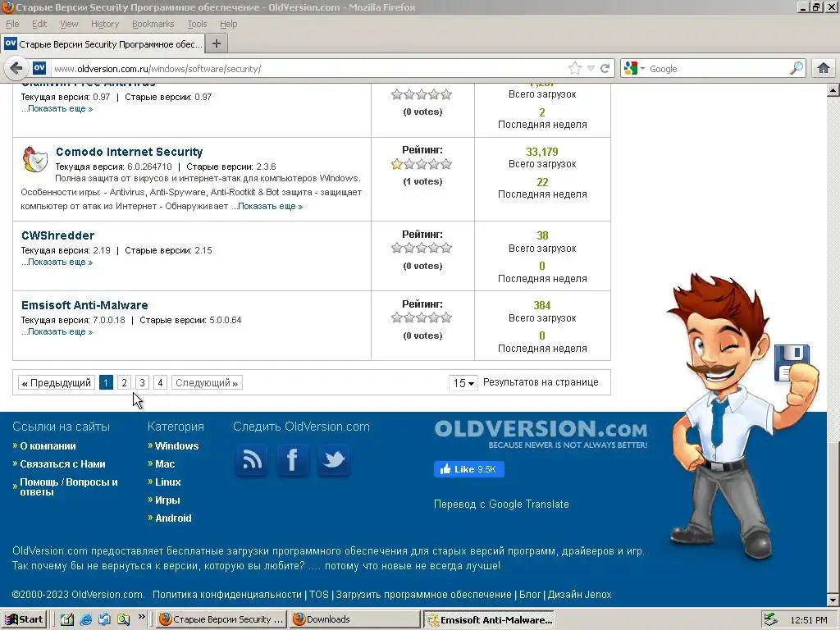Open the Игры category footer link
840x630 pixels.
167,500
